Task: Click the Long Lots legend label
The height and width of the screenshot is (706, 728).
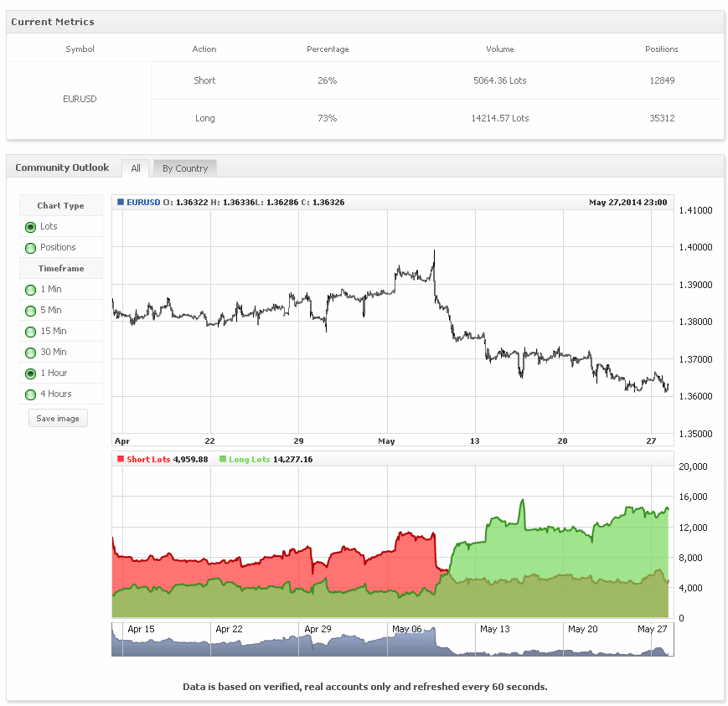Action: pyautogui.click(x=250, y=460)
